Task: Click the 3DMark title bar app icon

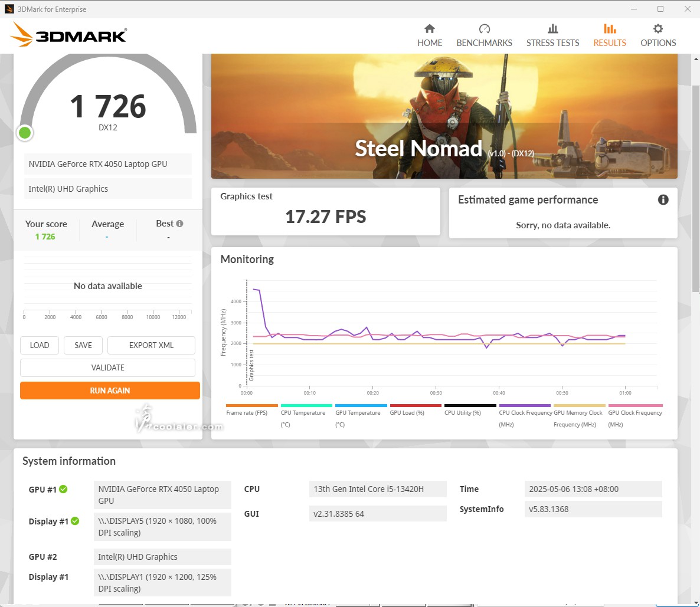Action: [9, 9]
